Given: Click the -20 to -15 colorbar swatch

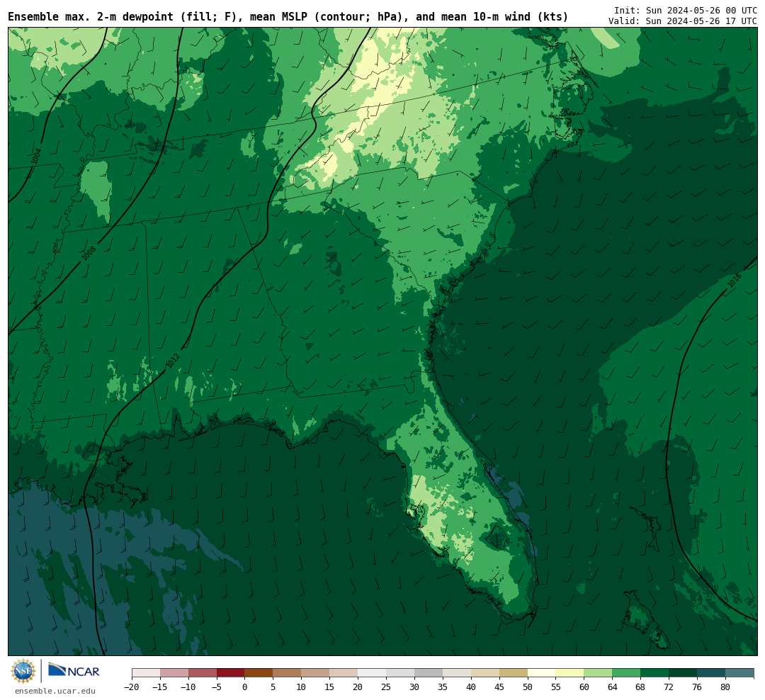Looking at the screenshot, I should [x=146, y=673].
